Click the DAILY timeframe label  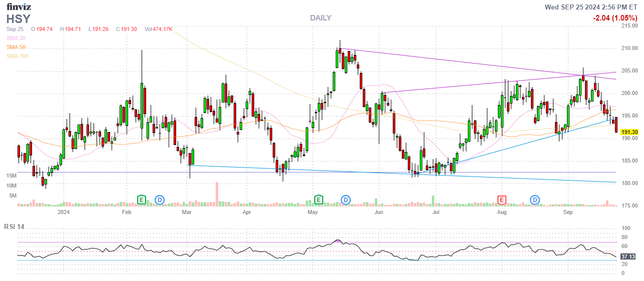tap(320, 18)
